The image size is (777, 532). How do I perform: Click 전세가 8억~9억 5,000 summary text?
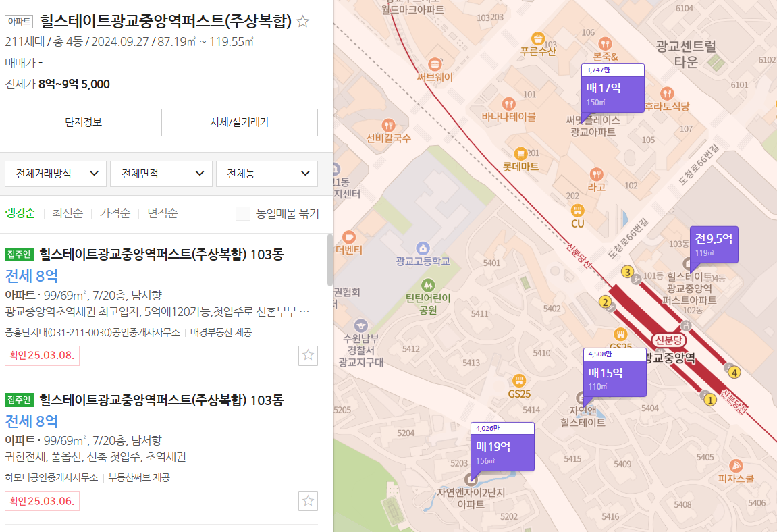[57, 84]
